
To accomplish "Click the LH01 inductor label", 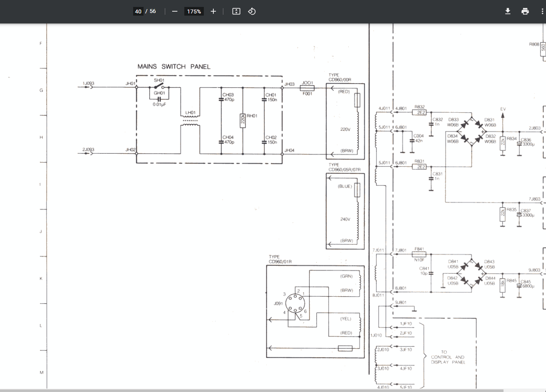I will point(190,113).
